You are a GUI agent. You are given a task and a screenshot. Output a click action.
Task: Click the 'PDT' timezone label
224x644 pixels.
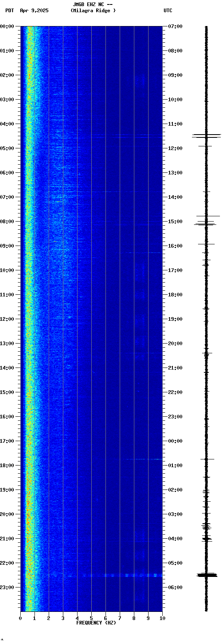coord(9,11)
